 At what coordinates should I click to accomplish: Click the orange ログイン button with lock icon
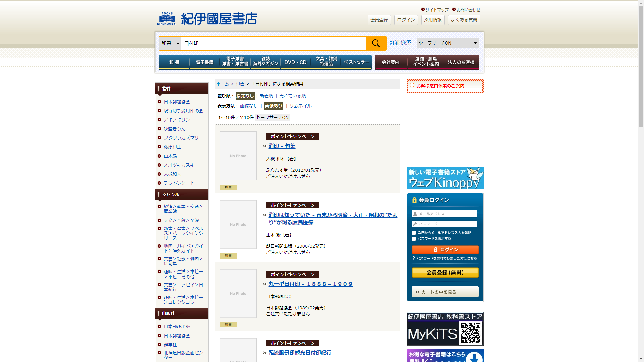(x=445, y=250)
